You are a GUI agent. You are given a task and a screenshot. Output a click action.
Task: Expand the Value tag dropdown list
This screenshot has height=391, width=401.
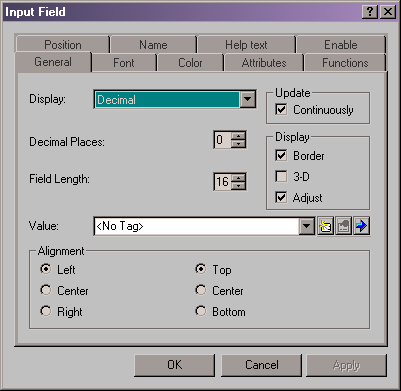click(x=306, y=227)
